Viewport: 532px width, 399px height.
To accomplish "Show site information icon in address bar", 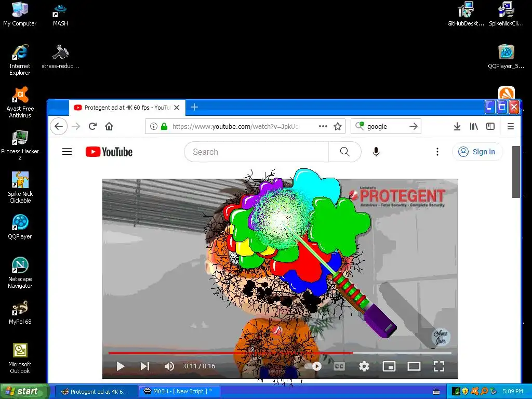I will point(153,127).
